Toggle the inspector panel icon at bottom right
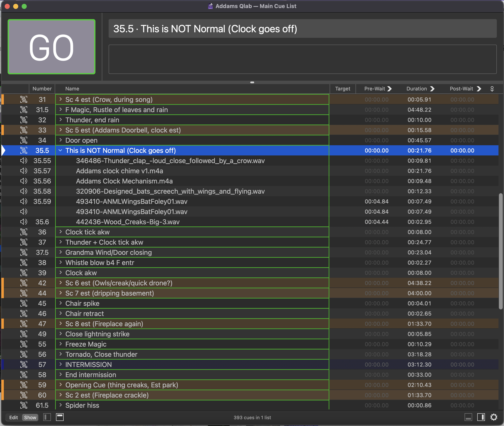The image size is (504, 426). (x=468, y=417)
